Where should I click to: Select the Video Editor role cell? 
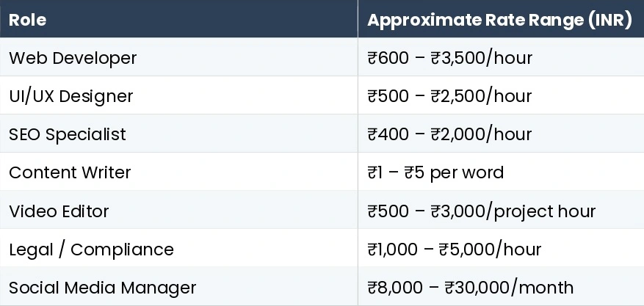[x=59, y=211]
